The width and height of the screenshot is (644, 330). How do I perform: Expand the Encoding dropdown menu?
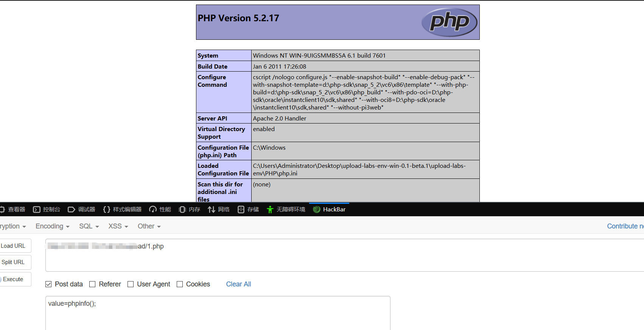point(53,226)
